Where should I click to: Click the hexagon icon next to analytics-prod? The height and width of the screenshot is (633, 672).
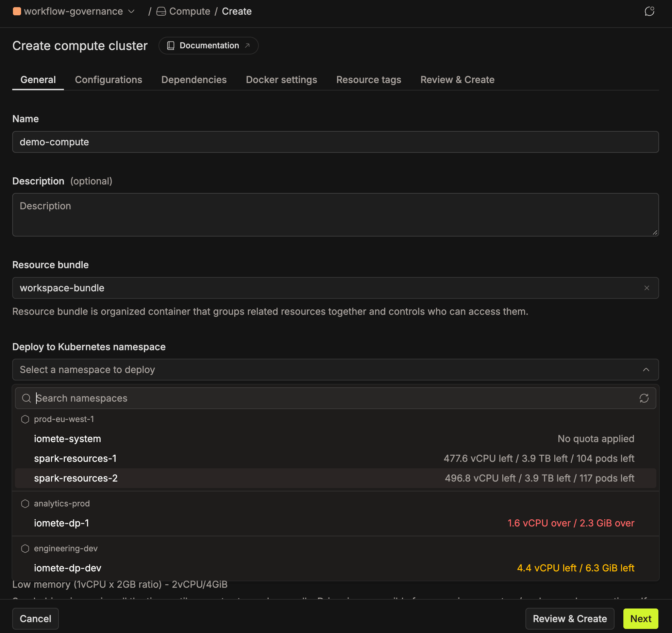coord(25,504)
